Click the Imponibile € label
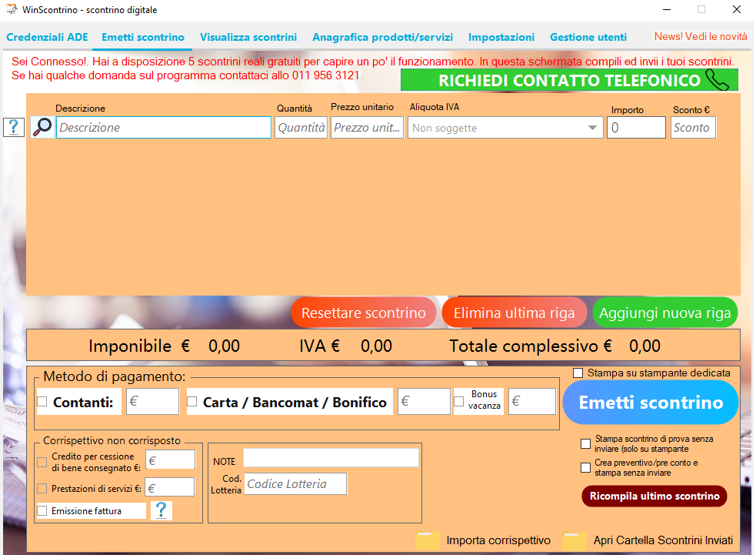Image resolution: width=756 pixels, height=555 pixels. pos(139,346)
